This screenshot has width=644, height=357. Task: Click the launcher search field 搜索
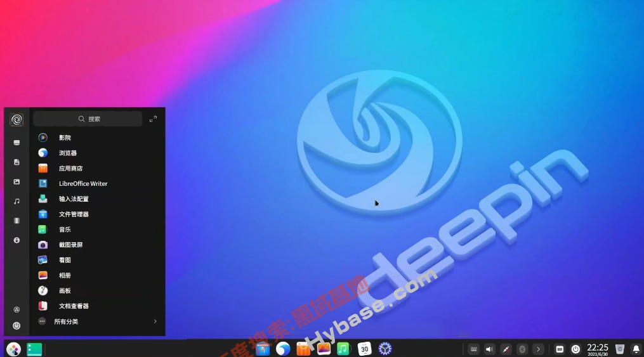(x=88, y=119)
